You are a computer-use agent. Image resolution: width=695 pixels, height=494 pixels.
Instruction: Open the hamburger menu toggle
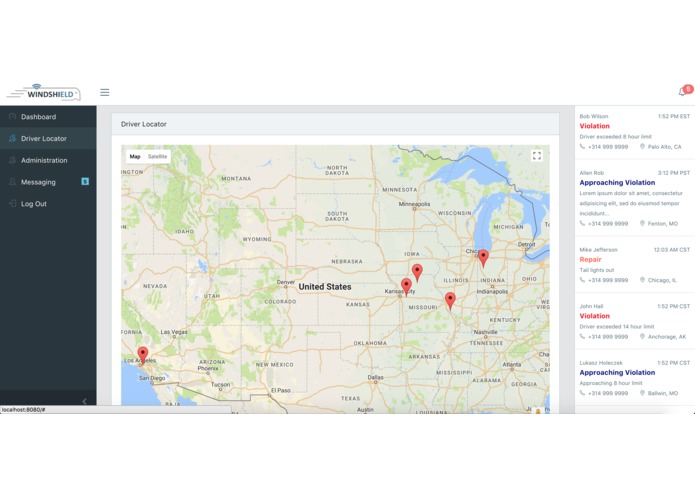(x=105, y=92)
